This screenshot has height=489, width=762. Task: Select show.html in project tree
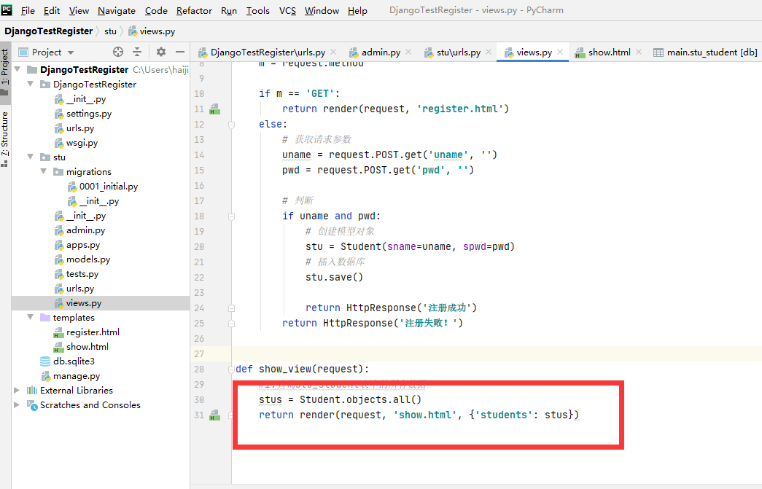click(x=87, y=347)
